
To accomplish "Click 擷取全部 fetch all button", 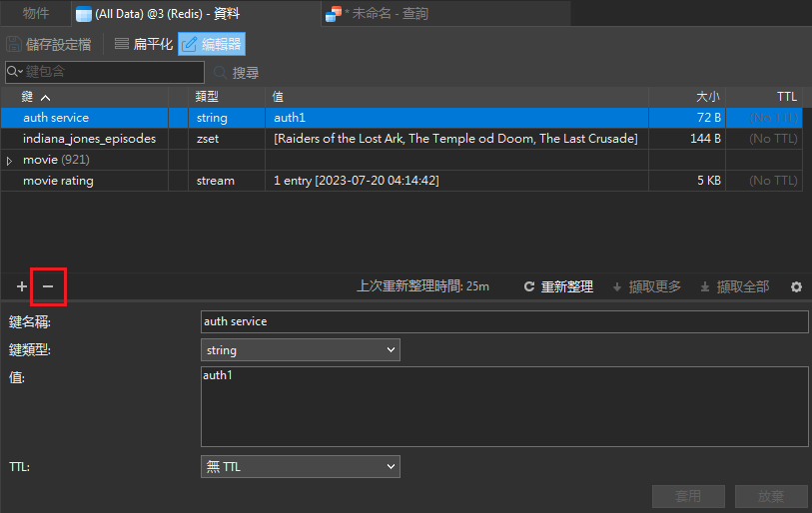I will 734,286.
